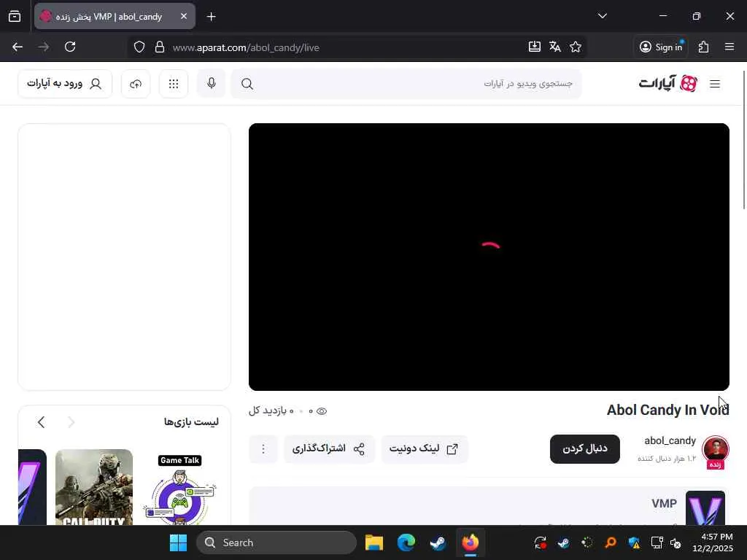Open the abol_candy channel name link
The image size is (747, 560).
[x=670, y=441]
